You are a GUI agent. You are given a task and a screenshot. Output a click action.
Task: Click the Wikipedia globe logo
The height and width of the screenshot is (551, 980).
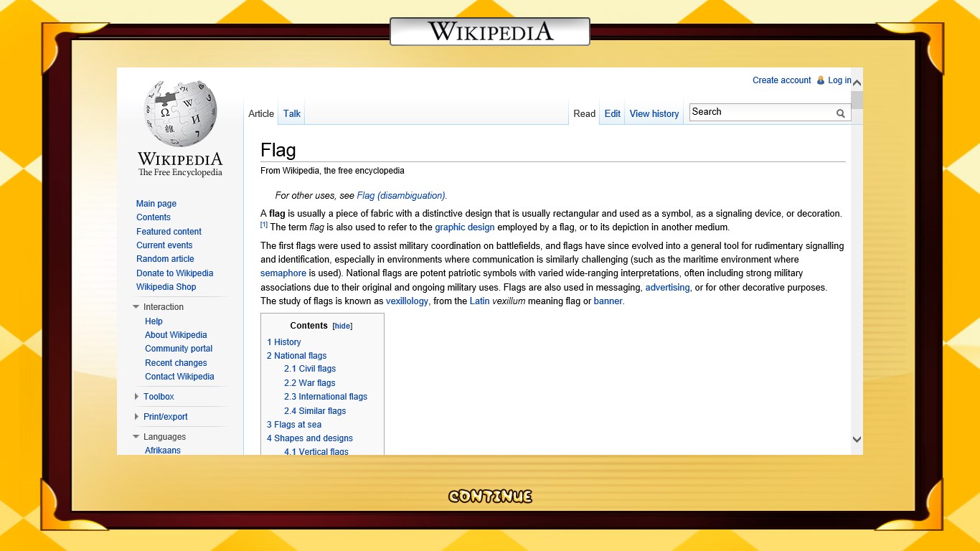[x=179, y=113]
